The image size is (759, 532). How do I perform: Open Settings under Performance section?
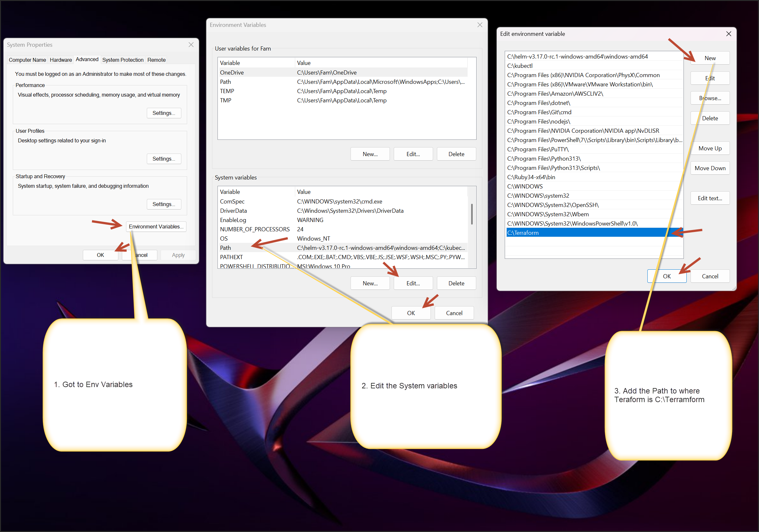coord(164,113)
